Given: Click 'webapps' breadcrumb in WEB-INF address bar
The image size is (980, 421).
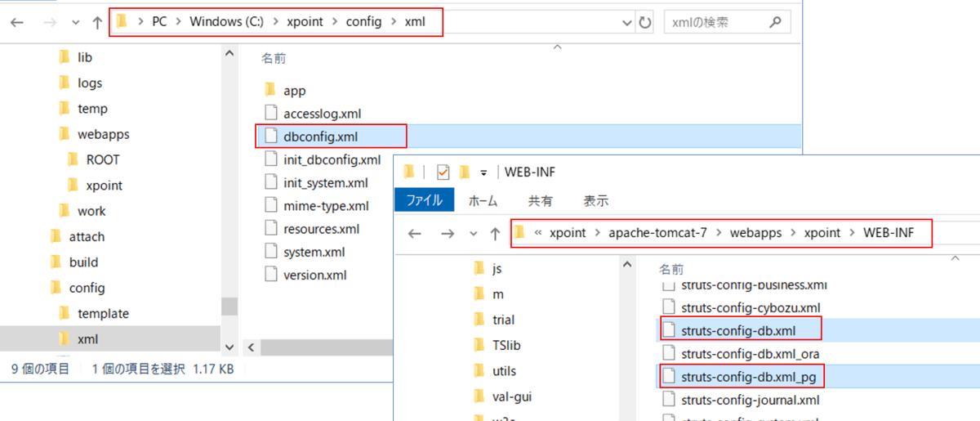Looking at the screenshot, I should 756,233.
